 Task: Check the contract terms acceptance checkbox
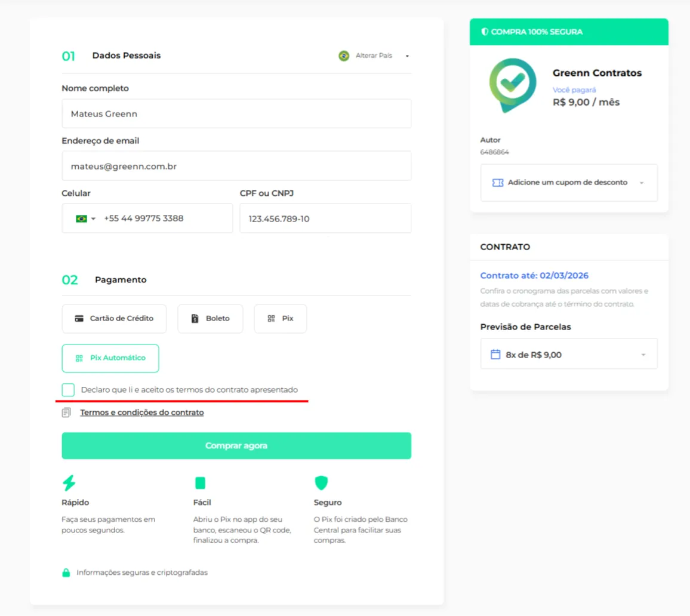click(68, 390)
